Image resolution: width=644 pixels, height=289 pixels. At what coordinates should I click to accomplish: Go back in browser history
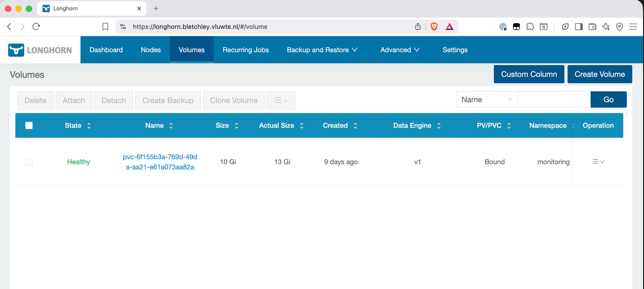(9, 27)
